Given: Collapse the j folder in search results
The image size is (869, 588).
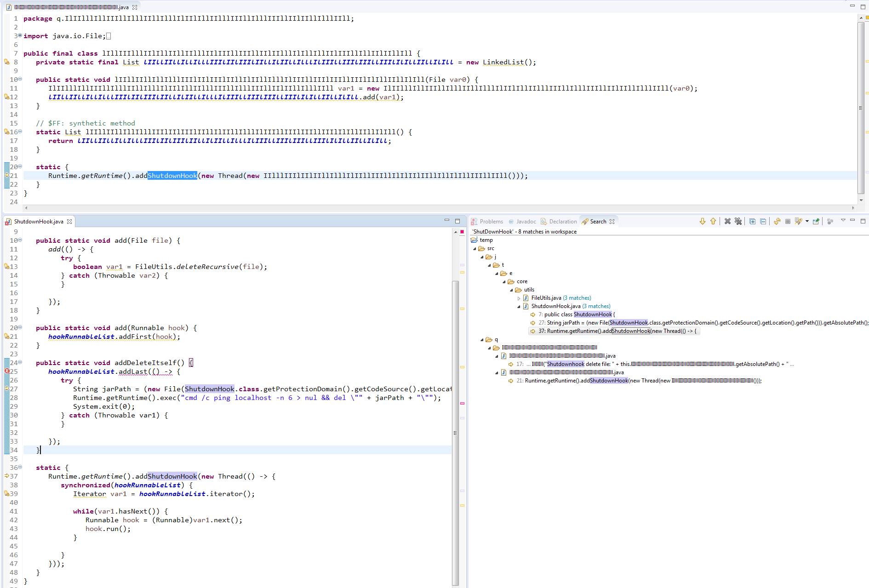Looking at the screenshot, I should point(482,257).
